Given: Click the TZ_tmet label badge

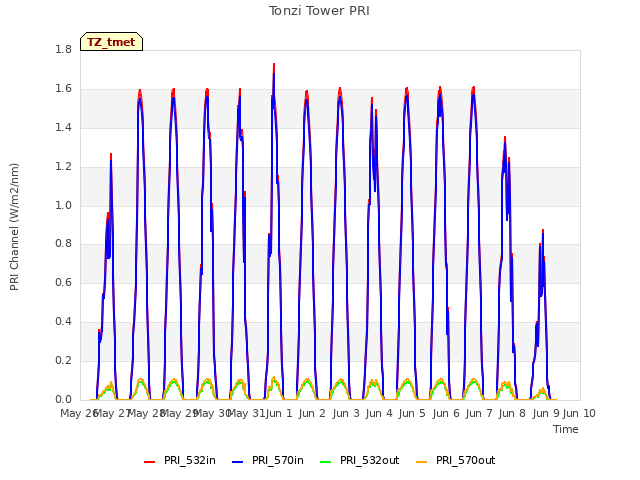Looking at the screenshot, I should pyautogui.click(x=111, y=42).
